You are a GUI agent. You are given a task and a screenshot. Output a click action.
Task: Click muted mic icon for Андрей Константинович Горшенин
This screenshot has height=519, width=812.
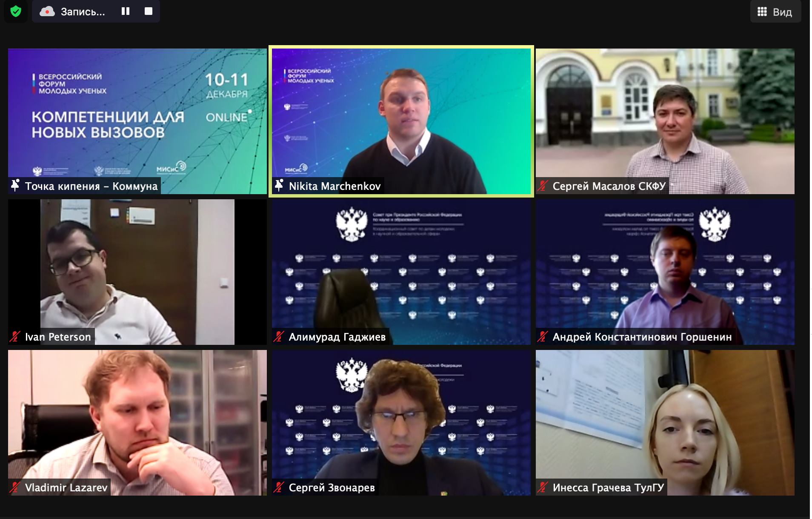[x=543, y=337]
